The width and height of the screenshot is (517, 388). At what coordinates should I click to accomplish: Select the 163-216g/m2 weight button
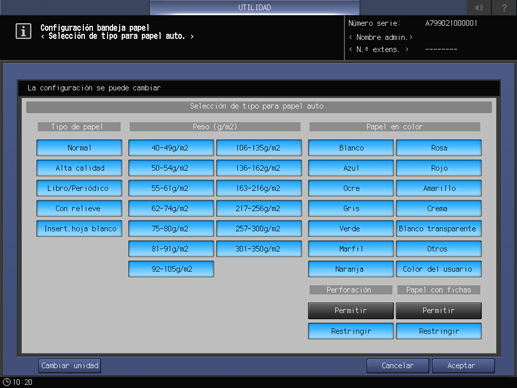[x=259, y=188]
